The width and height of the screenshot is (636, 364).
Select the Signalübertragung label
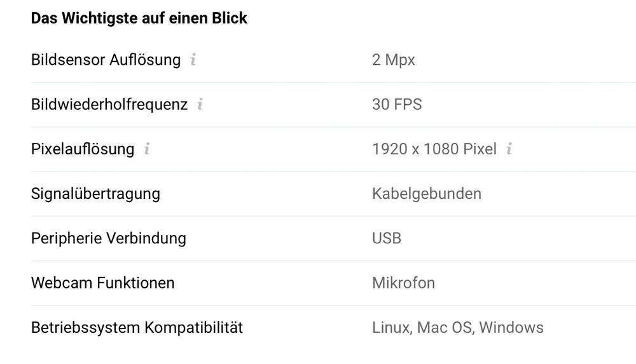[x=96, y=194]
